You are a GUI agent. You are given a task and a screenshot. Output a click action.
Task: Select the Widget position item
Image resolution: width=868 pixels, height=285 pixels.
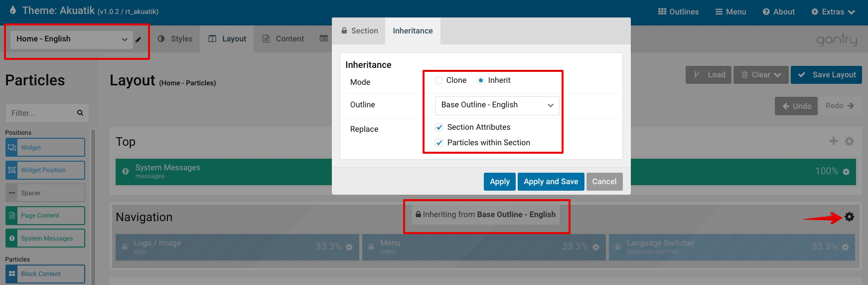coord(45,147)
